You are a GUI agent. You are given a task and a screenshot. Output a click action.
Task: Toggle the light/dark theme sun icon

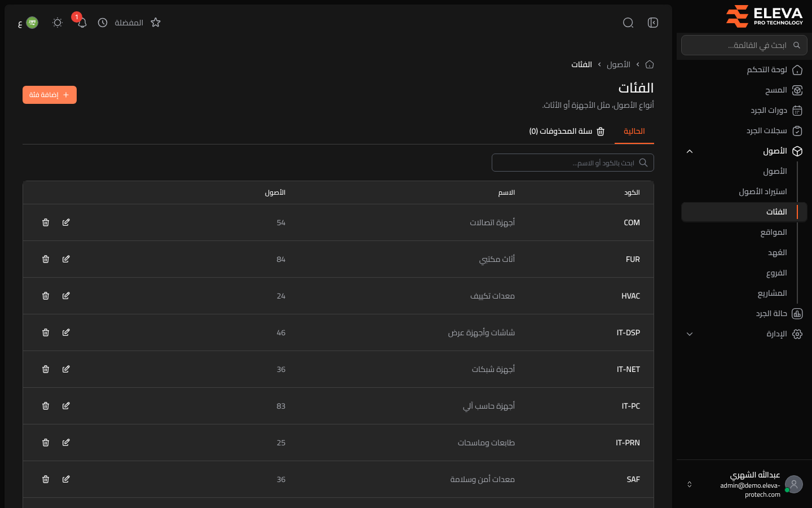58,23
